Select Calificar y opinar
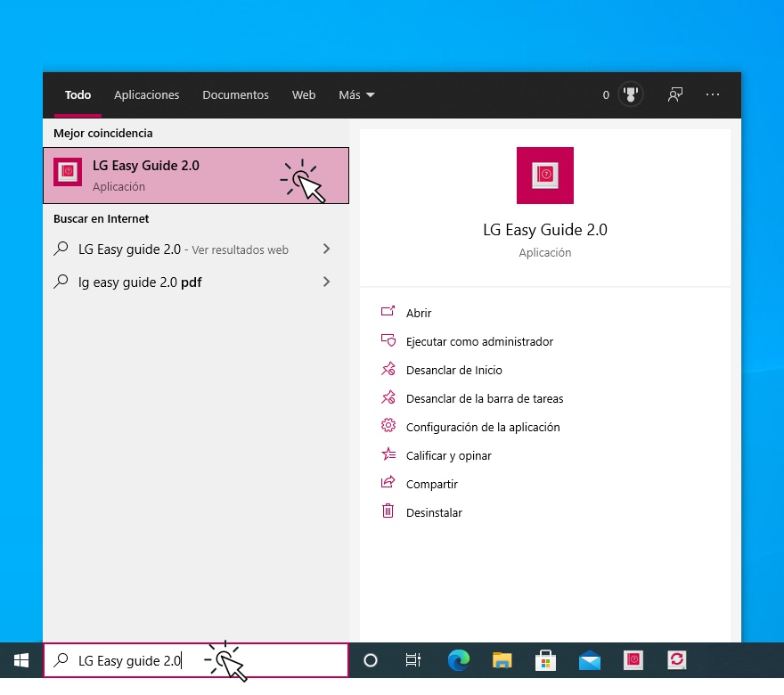 (x=448, y=455)
